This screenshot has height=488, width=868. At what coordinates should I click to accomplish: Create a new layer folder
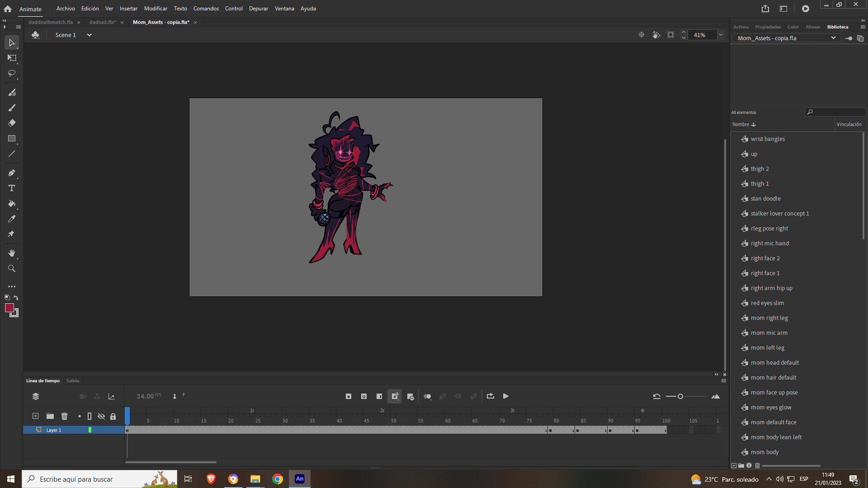50,416
